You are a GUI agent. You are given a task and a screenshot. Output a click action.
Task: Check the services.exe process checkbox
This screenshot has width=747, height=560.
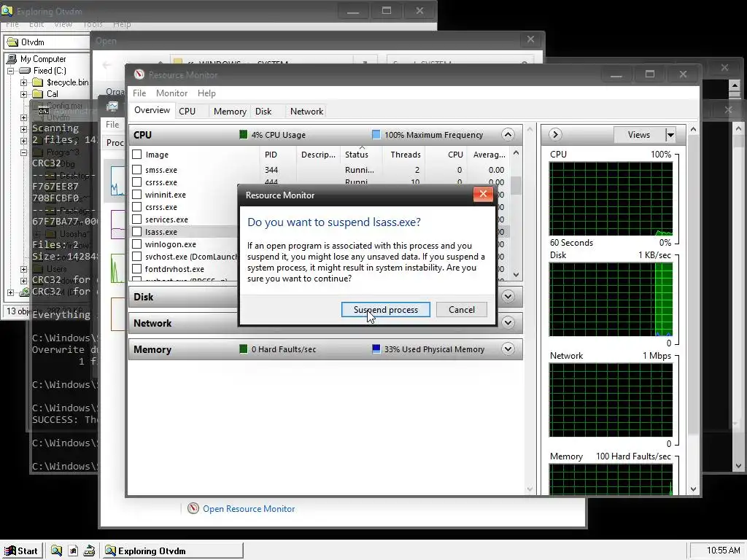point(136,219)
